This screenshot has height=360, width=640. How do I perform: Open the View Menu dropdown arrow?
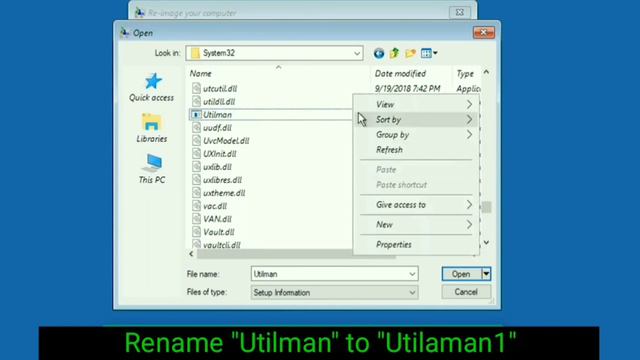(435, 53)
